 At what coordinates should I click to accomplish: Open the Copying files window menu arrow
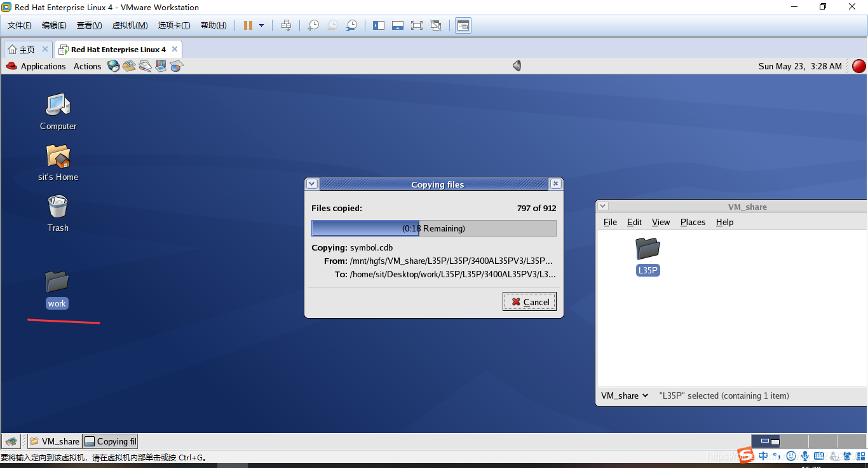point(312,184)
